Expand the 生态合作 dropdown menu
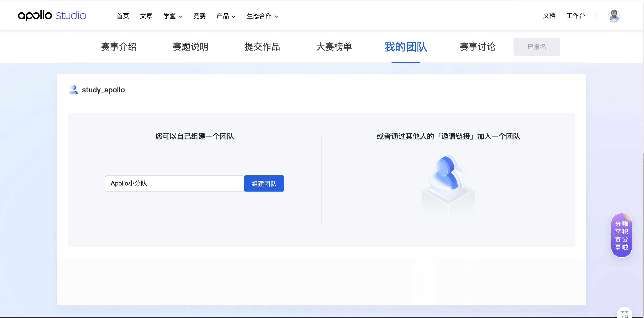 coord(262,16)
